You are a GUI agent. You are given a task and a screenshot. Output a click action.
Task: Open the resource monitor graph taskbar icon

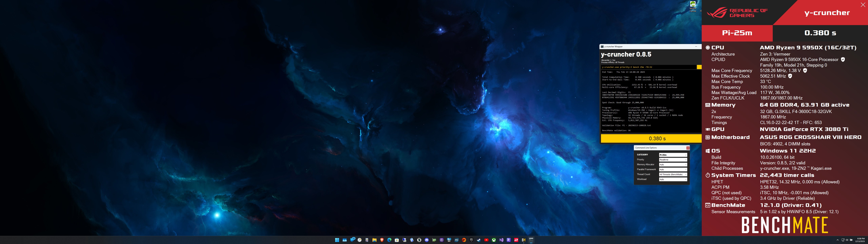(x=345, y=240)
